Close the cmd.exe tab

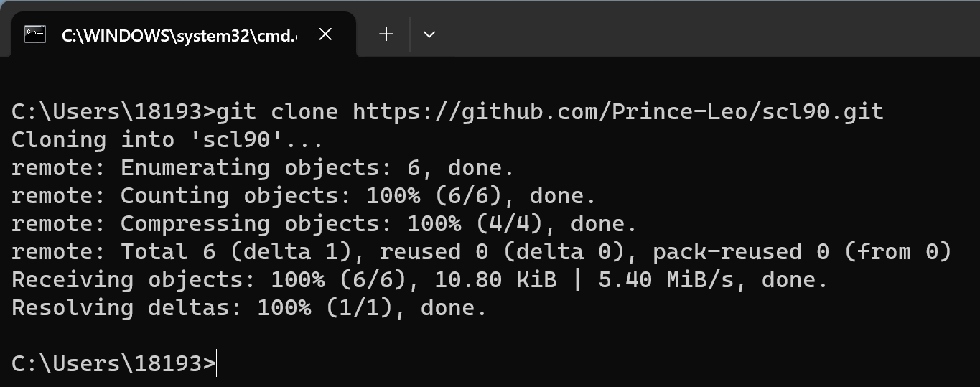pyautogui.click(x=325, y=34)
